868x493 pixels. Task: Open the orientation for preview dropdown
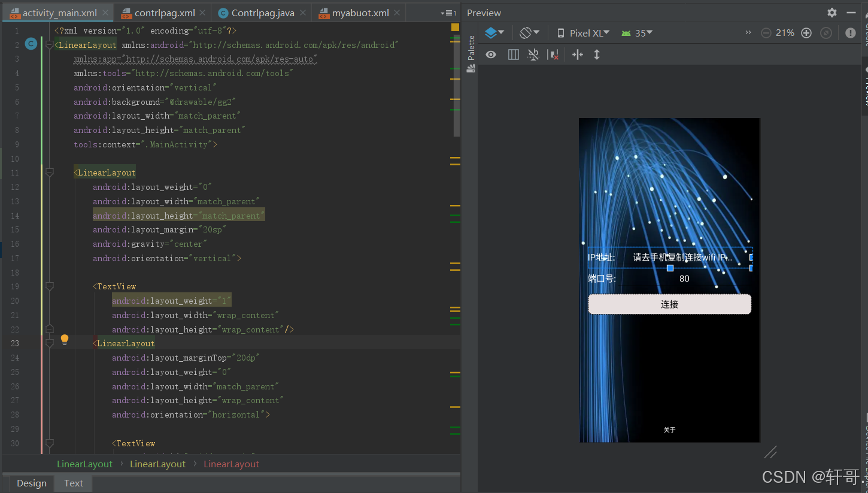coord(529,33)
